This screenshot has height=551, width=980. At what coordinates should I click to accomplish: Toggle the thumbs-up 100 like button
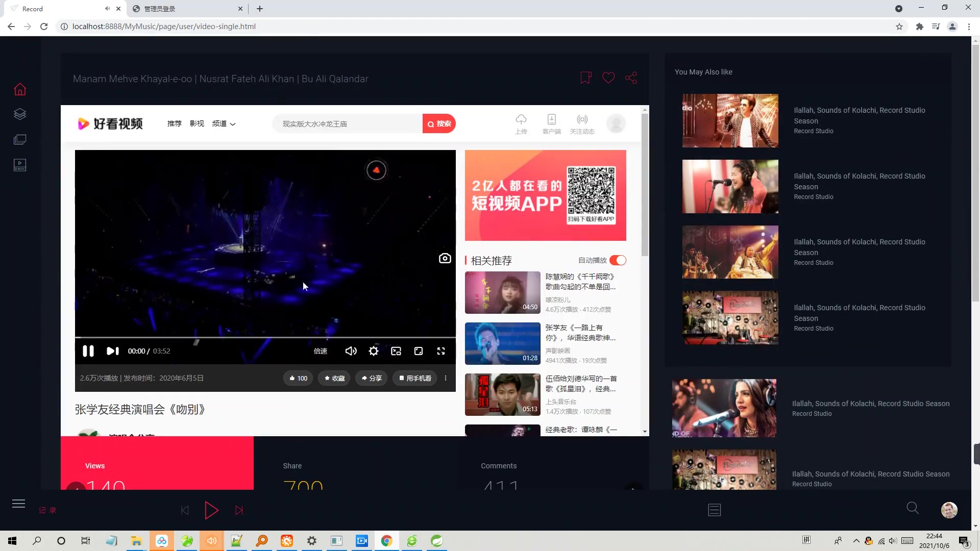tap(298, 378)
